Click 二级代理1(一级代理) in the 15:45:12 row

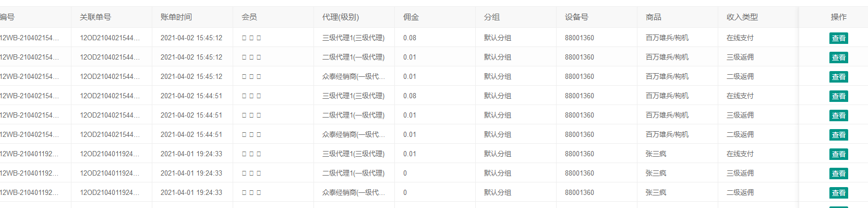click(x=353, y=57)
